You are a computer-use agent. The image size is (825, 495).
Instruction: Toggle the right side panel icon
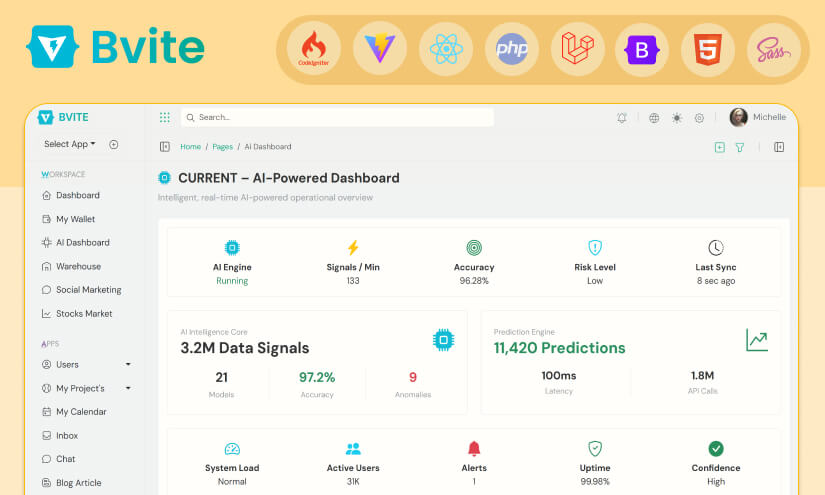[779, 147]
